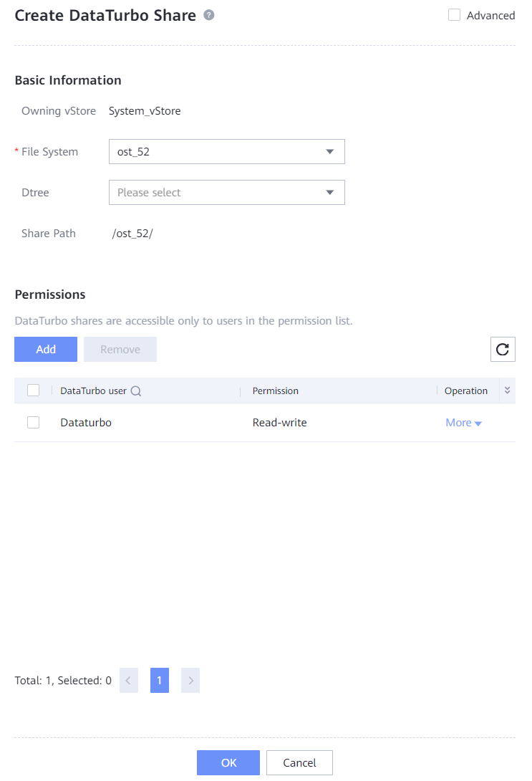The image size is (532, 781).
Task: Open the File System dropdown
Action: (x=226, y=152)
